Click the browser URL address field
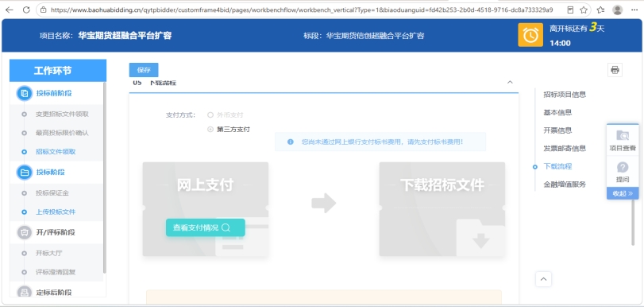644x307 pixels. pyautogui.click(x=302, y=10)
